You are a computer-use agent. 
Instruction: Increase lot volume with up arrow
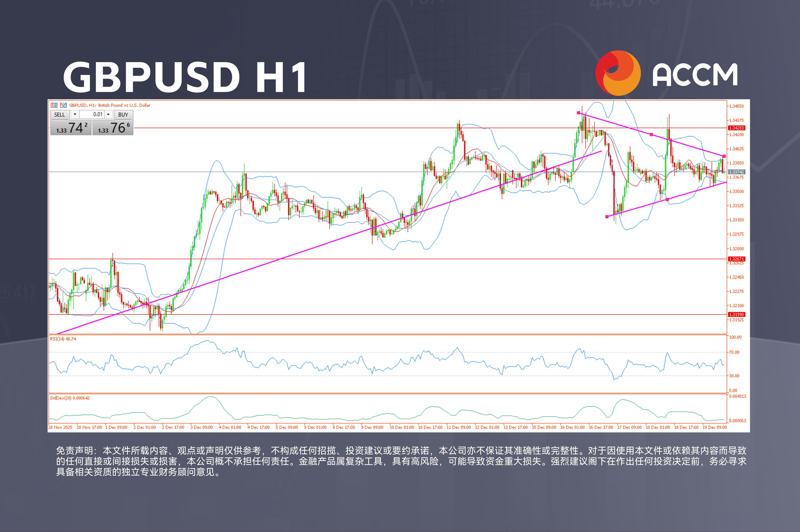pos(108,114)
